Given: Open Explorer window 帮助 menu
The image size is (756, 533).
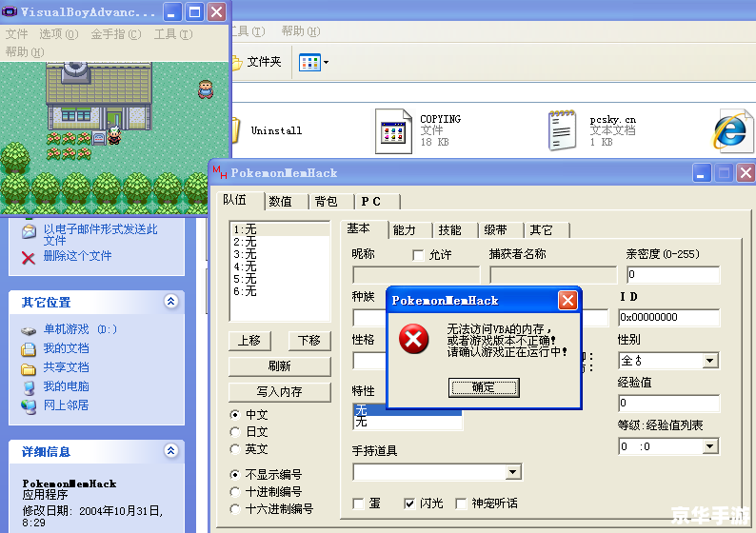Looking at the screenshot, I should [x=301, y=31].
